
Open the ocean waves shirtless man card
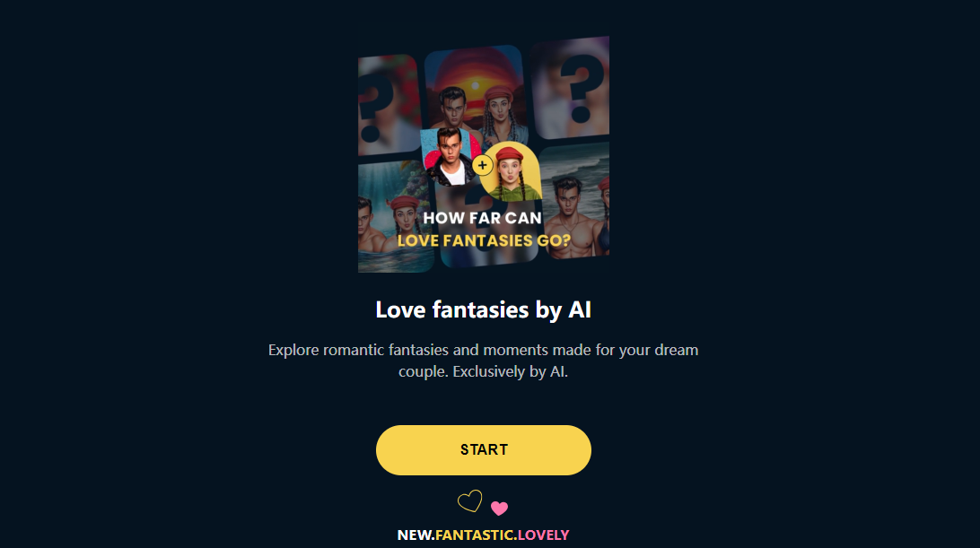coord(575,202)
